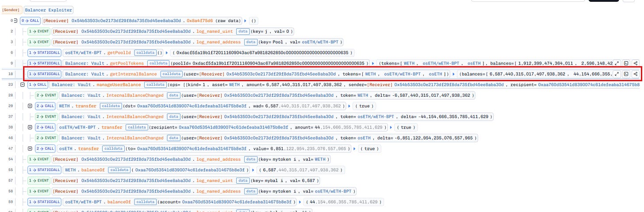Viewport: 644px width, 212px height.
Task: Click the share icon on the getInternalBalance row
Action: click(x=635, y=74)
